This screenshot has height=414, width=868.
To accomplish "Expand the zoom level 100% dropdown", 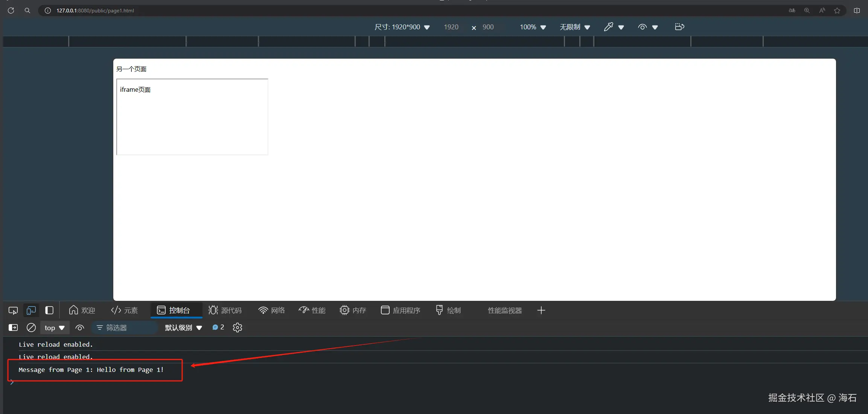I will (x=532, y=27).
